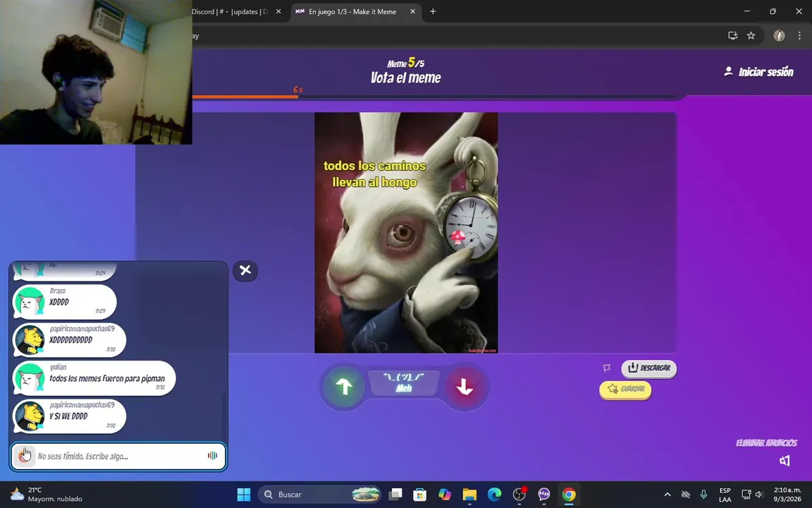This screenshot has width=812, height=508.
Task: Vote Meh on the meme
Action: (x=404, y=383)
